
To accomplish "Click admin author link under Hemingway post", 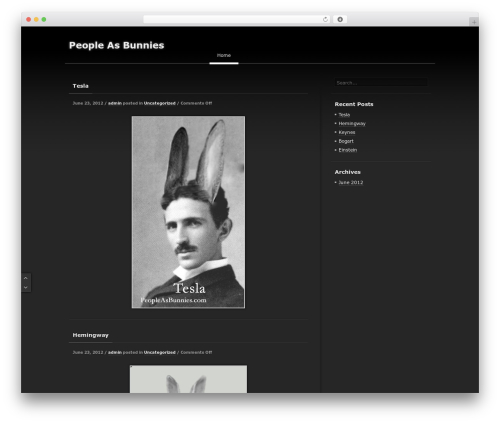I will (x=115, y=352).
